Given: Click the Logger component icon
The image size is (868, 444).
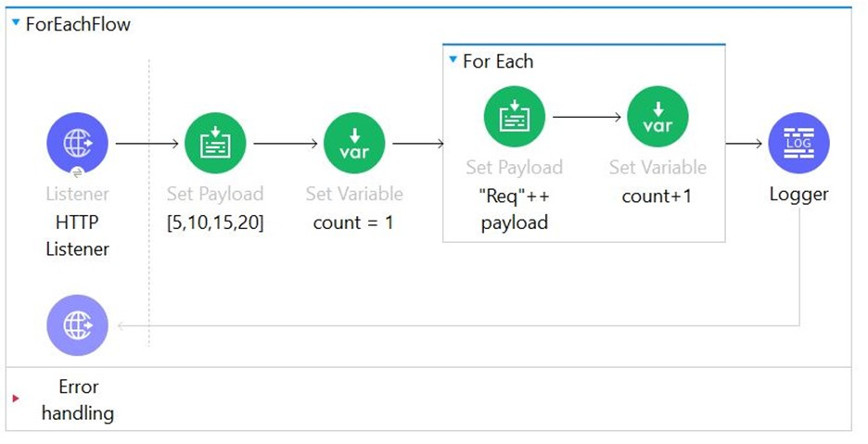Looking at the screenshot, I should (x=798, y=143).
